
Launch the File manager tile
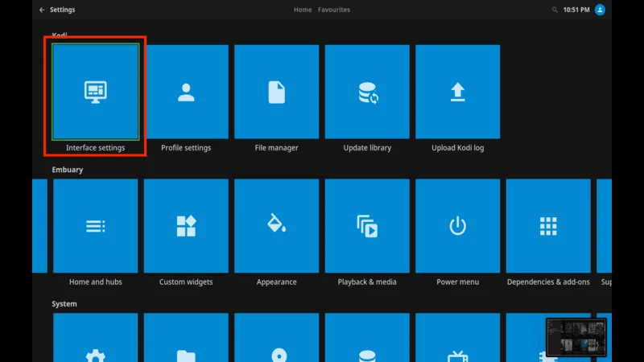(276, 92)
